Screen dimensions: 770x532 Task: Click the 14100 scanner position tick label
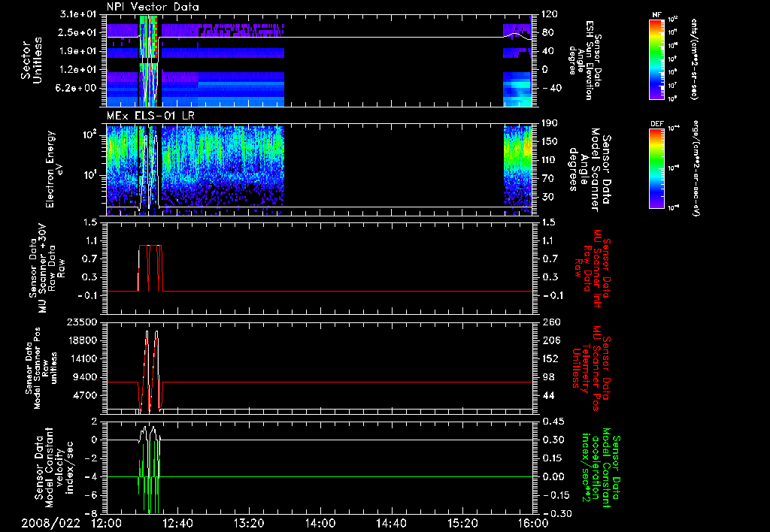(x=82, y=358)
